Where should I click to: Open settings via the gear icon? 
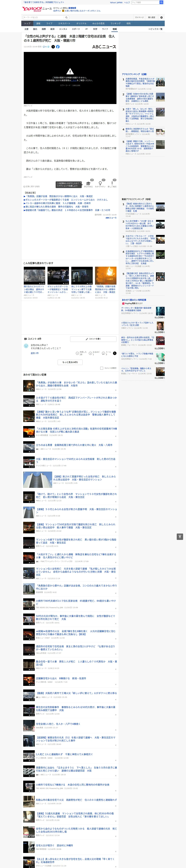[161, 18]
